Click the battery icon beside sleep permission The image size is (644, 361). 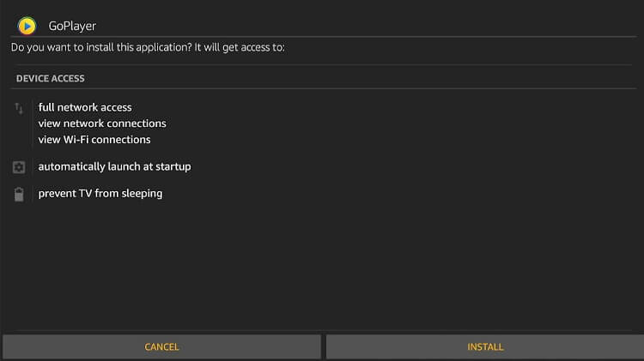point(19,194)
